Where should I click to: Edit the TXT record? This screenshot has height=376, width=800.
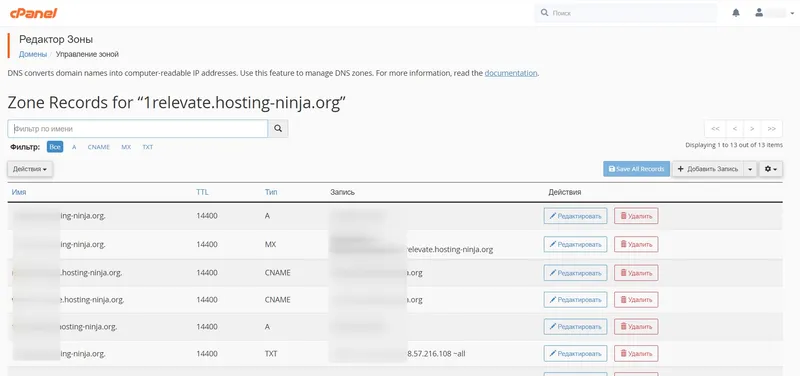(576, 353)
